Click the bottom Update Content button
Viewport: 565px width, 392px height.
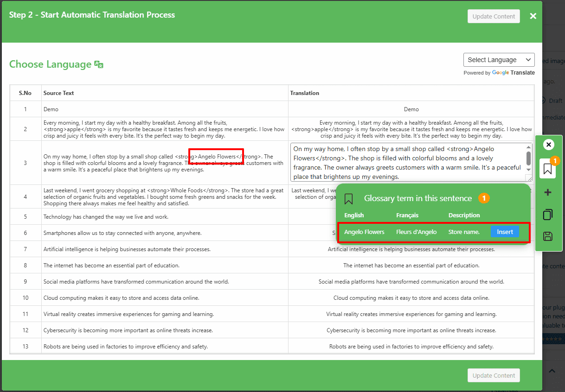coord(494,375)
